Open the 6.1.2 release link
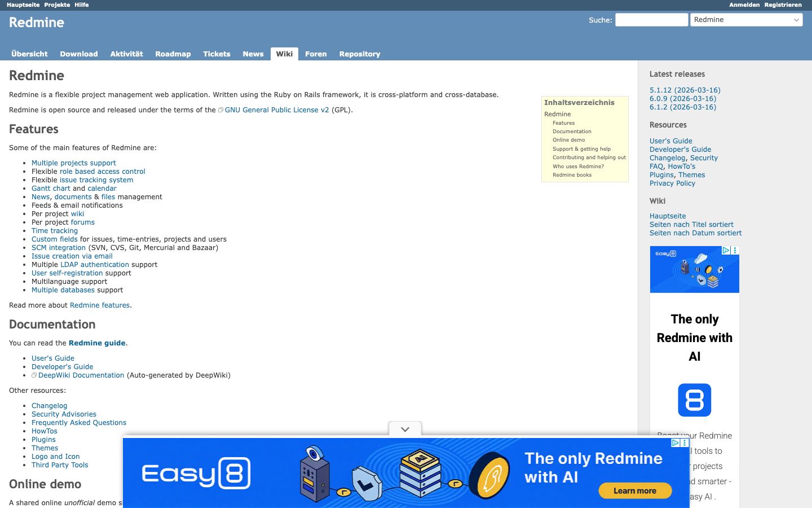Image resolution: width=812 pixels, height=508 pixels. click(x=683, y=107)
